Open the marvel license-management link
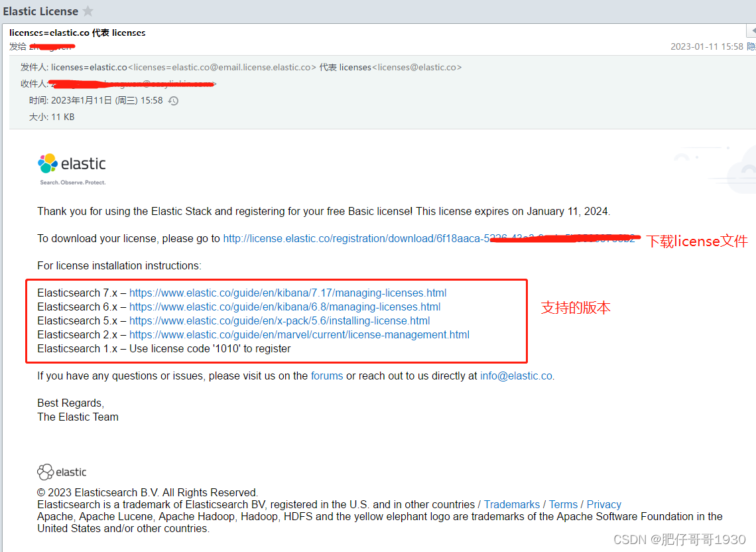 click(x=299, y=335)
